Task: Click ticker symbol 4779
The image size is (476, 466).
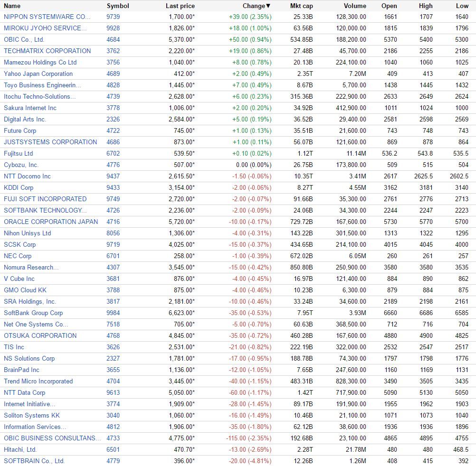Action: tap(113, 461)
